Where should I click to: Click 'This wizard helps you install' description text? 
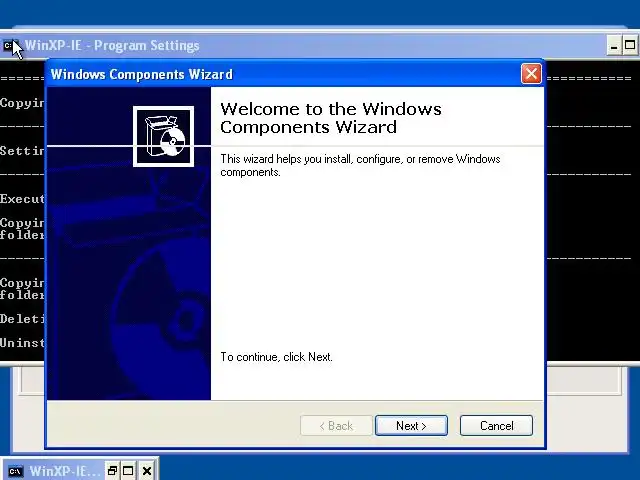point(360,165)
